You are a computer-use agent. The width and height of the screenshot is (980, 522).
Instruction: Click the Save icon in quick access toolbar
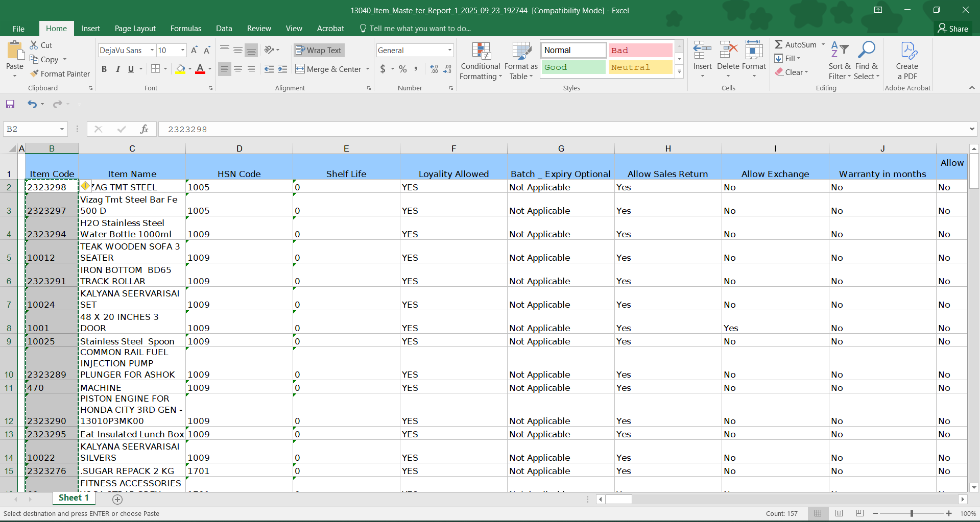10,104
